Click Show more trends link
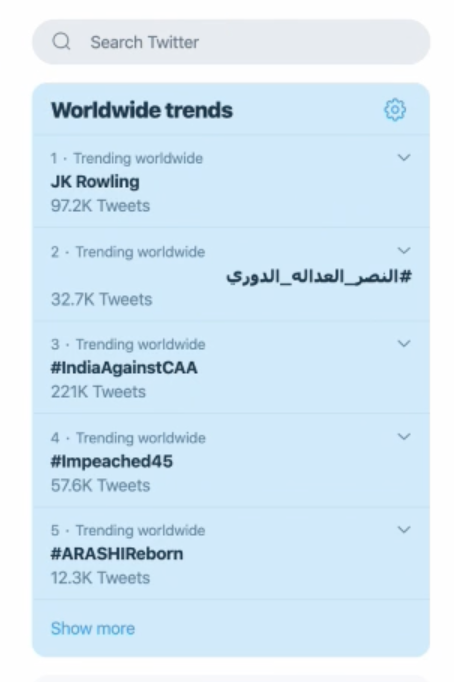Screen dimensions: 454x682 (93, 629)
